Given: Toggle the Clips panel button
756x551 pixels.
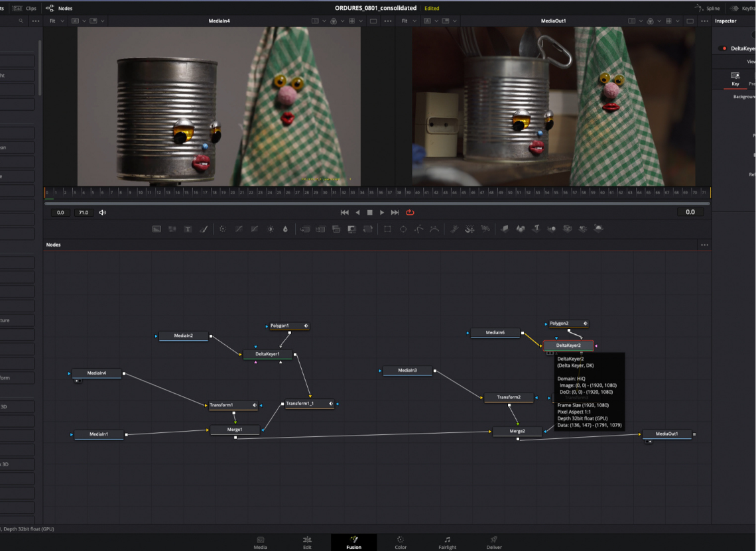Looking at the screenshot, I should [25, 8].
